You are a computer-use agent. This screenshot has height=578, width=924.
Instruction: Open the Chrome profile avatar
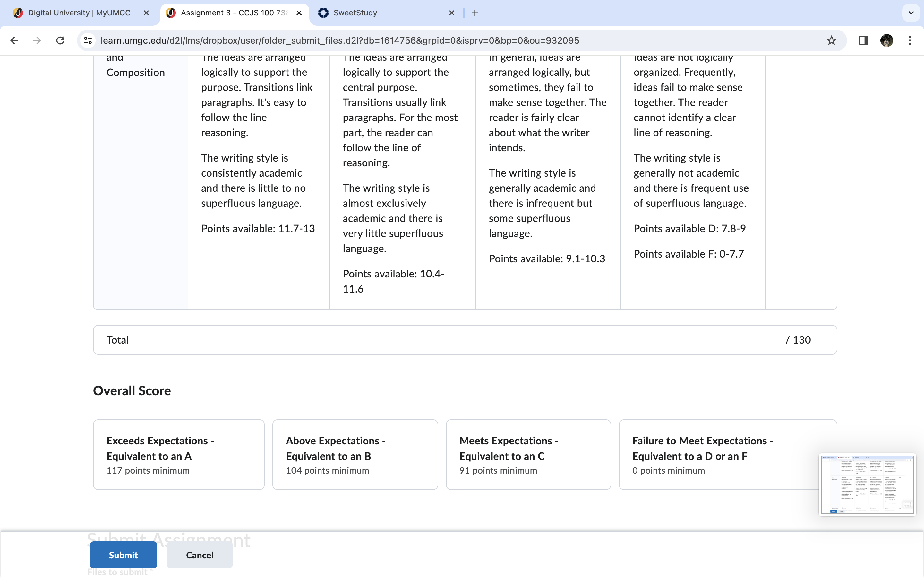(x=886, y=40)
